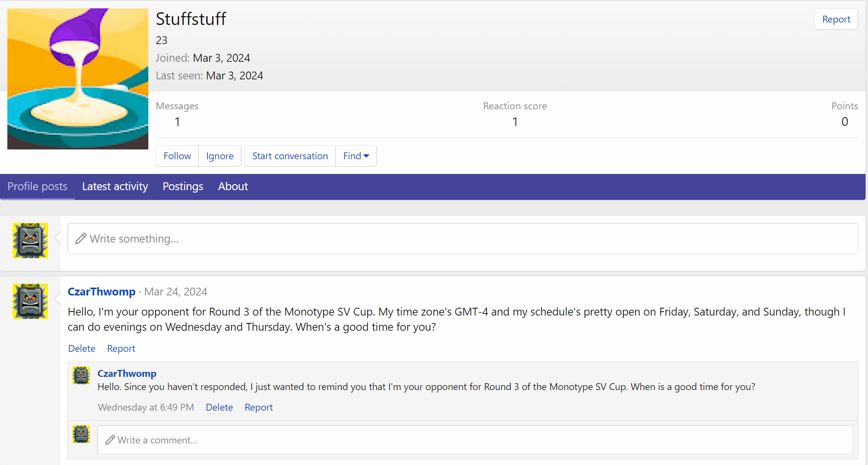Select the Profile posts tab
The image size is (868, 465).
37,187
